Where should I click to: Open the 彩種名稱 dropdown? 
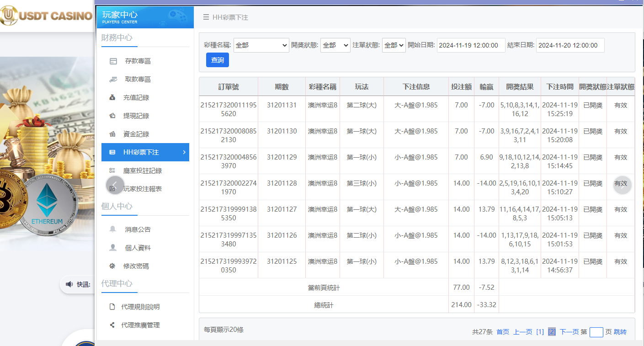pyautogui.click(x=261, y=45)
